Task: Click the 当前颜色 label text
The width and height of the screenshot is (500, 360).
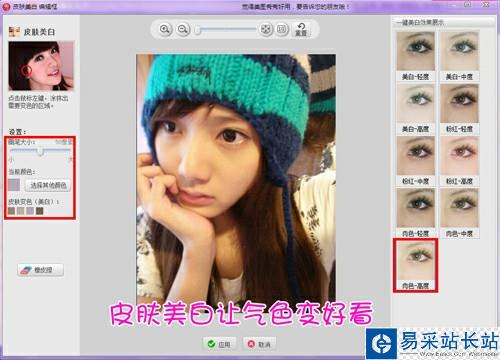Action: [22, 172]
